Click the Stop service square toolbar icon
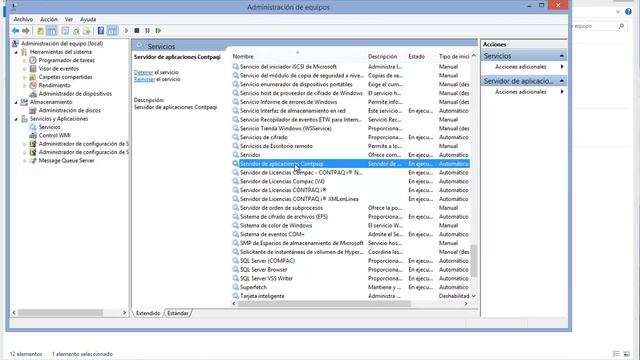Screen dimensions: 640x360 point(137,31)
